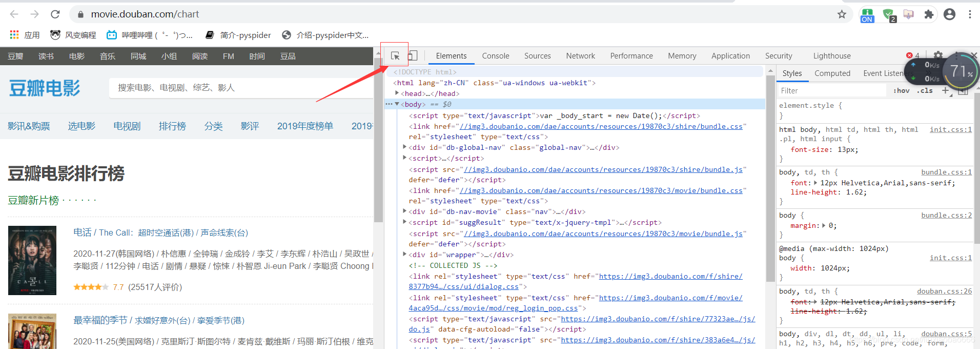Open the bundle.css:2 source link
Image resolution: width=980 pixels, height=349 pixels.
[x=947, y=215]
